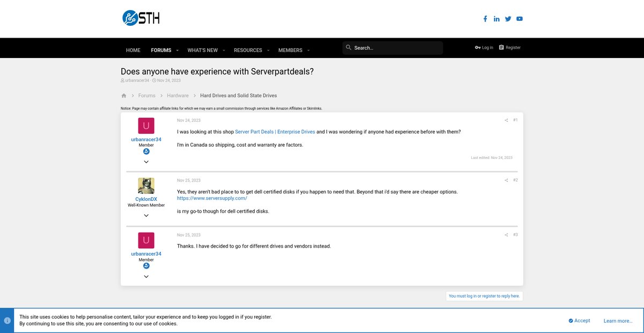The image size is (644, 333).
Task: Click the Nov 25, 2023 date on post #2
Action: [x=189, y=180]
